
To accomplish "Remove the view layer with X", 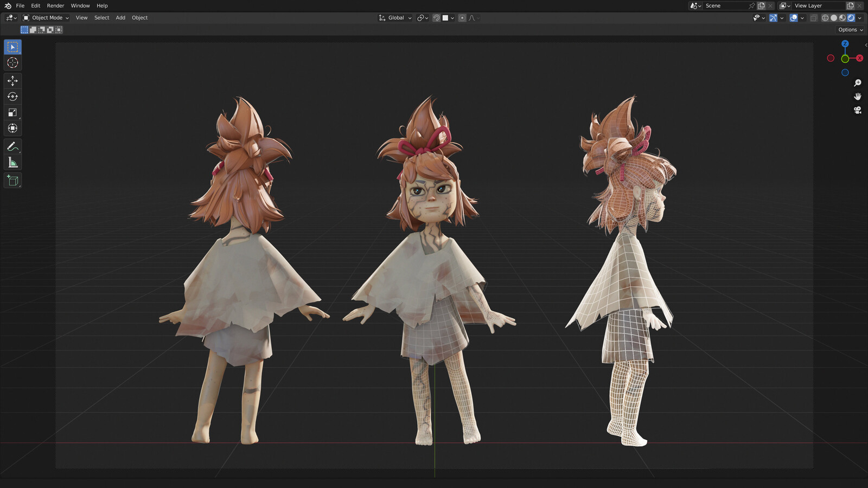I will point(860,5).
